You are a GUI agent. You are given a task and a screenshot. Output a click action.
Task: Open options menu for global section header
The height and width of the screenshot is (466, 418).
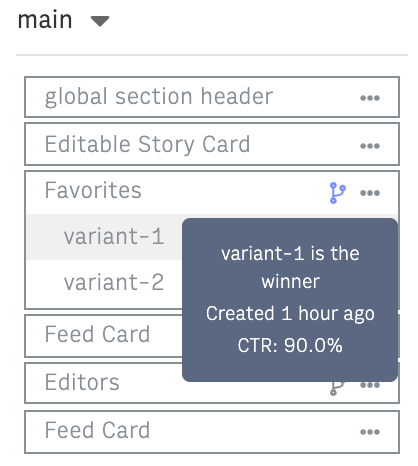click(x=370, y=98)
